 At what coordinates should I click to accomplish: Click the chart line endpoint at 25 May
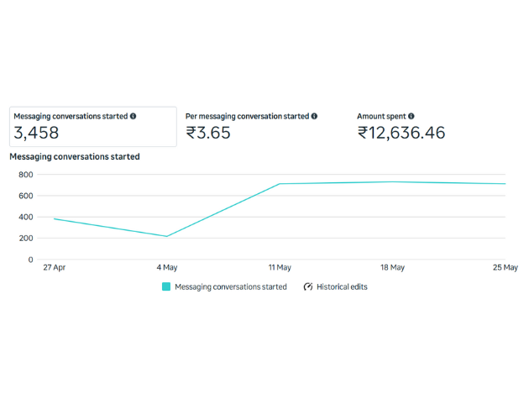click(x=505, y=183)
